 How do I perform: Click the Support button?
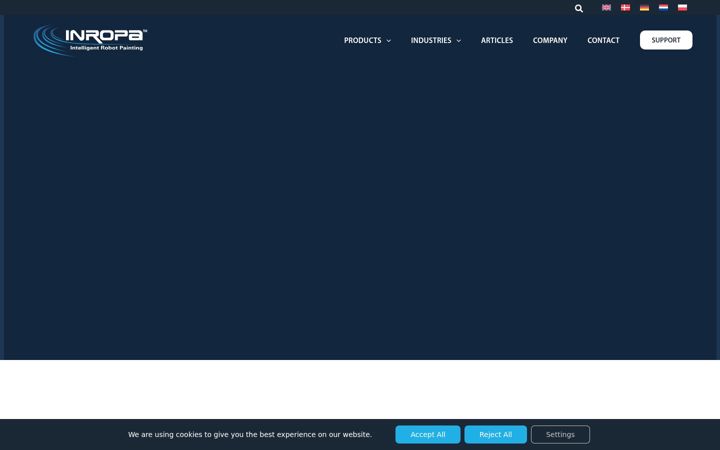click(x=666, y=40)
